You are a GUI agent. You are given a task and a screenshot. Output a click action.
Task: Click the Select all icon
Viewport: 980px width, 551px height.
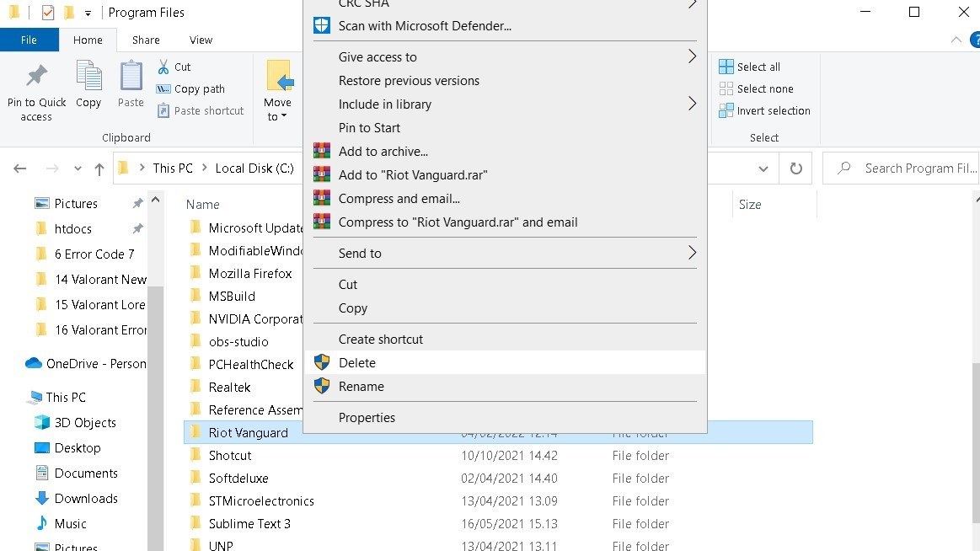pyautogui.click(x=726, y=67)
